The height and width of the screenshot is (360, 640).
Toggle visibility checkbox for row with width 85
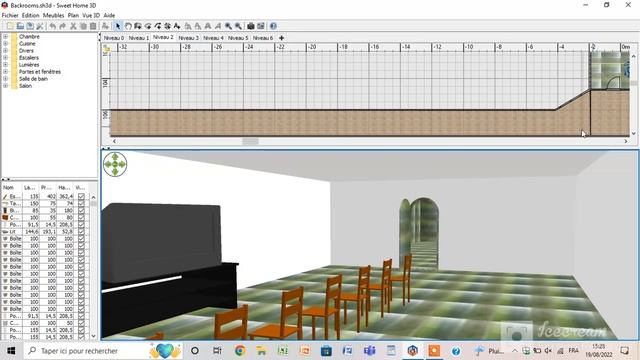(81, 210)
